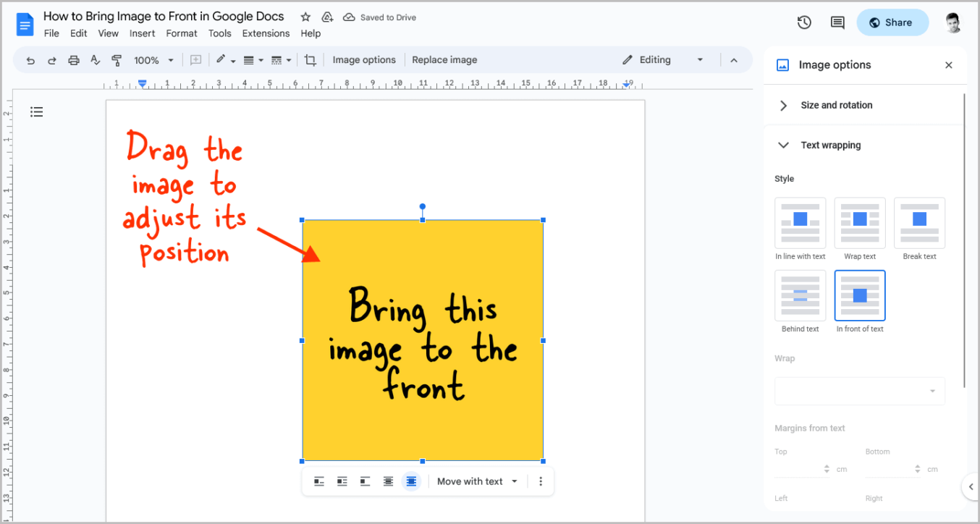
Task: Open the Editing mode dropdown
Action: point(663,60)
